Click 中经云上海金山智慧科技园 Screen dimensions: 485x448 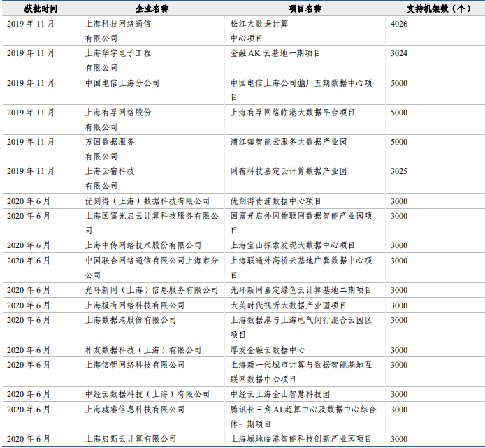point(280,394)
